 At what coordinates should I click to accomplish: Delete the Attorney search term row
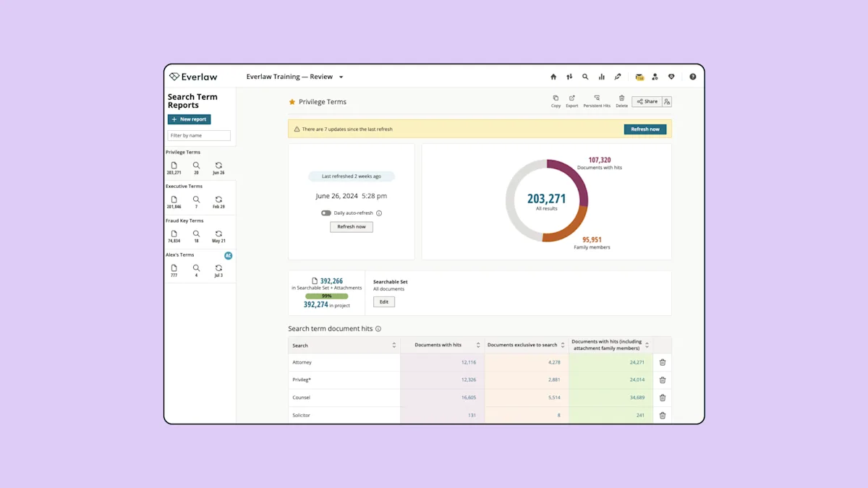[662, 362]
